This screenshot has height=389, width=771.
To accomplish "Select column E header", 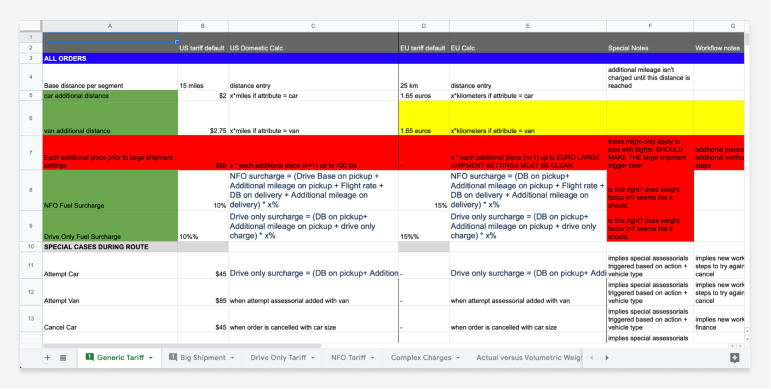I will [528, 26].
